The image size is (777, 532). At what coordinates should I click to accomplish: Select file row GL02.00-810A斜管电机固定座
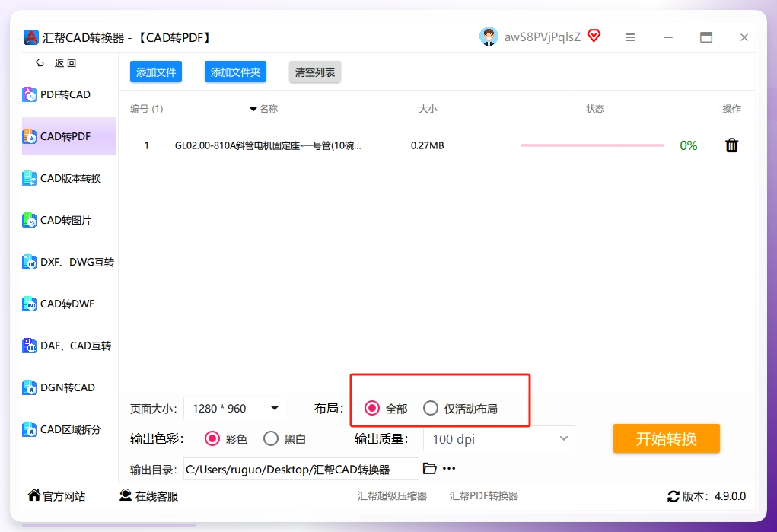click(437, 145)
